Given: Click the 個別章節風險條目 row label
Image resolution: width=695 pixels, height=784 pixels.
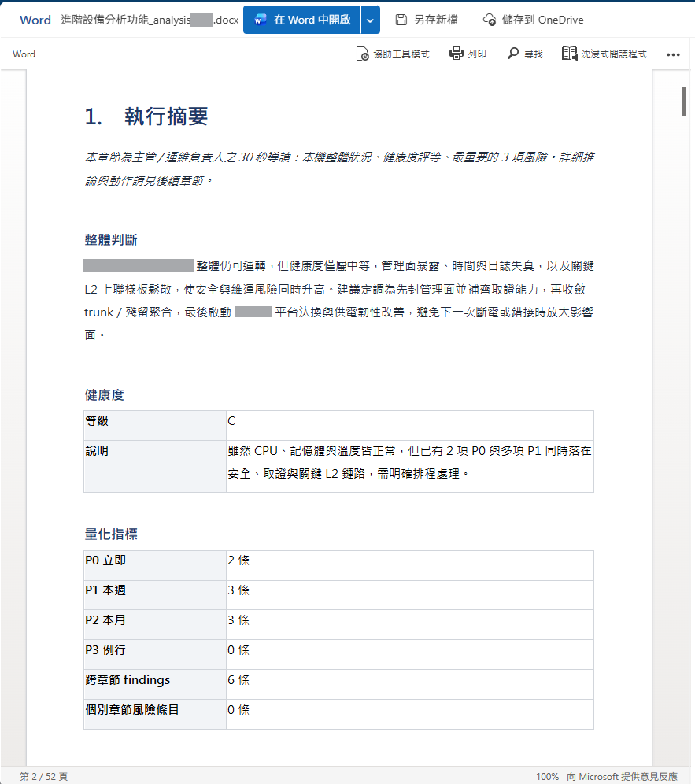Looking at the screenshot, I should (x=132, y=709).
